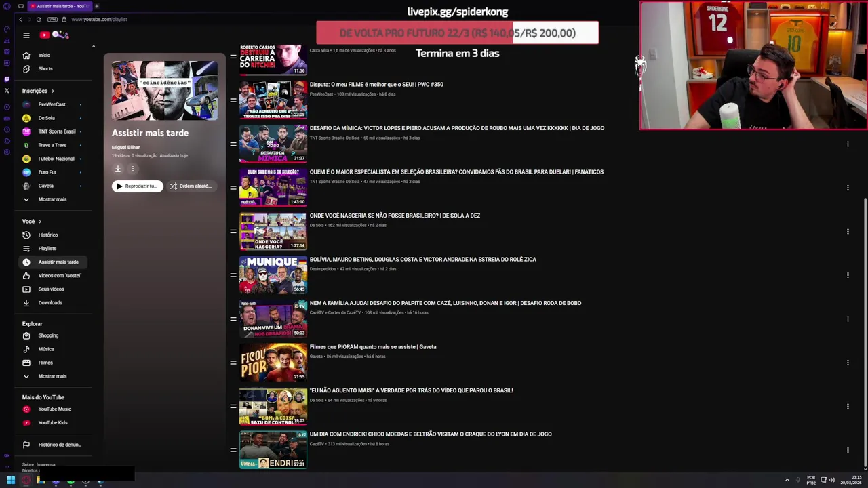Click Reproduzir tudo button
Image resolution: width=868 pixels, height=488 pixels.
[x=138, y=186]
